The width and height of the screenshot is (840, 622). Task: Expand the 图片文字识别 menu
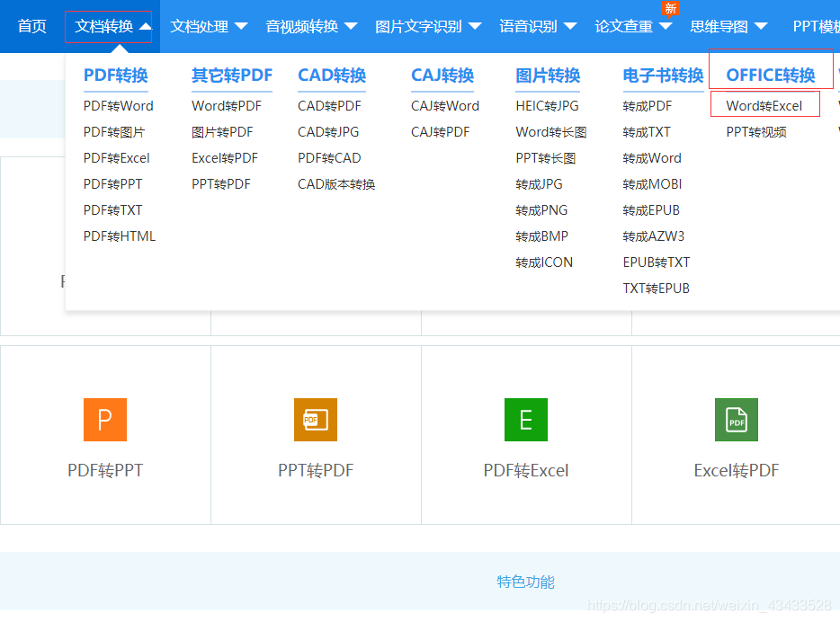[x=429, y=26]
